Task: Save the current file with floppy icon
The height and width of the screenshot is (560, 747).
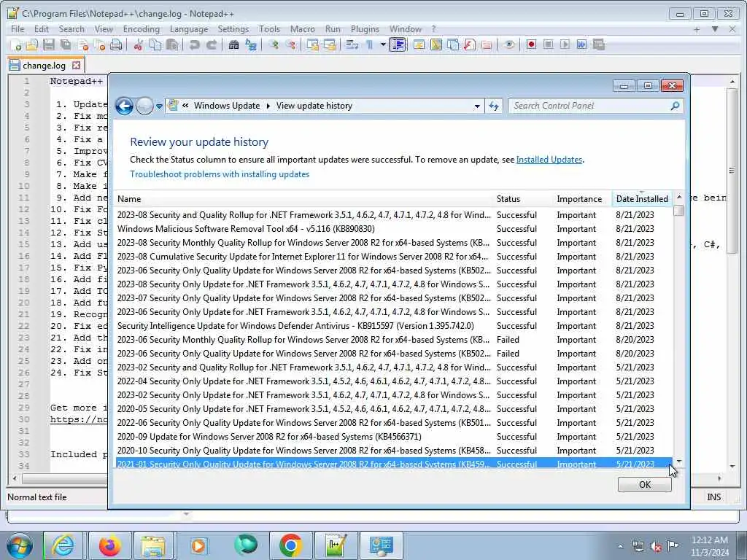Action: [x=49, y=44]
